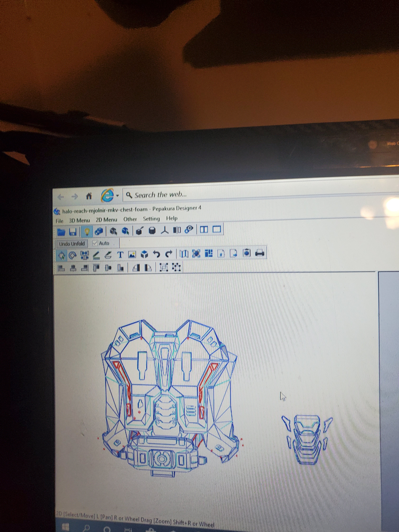Click the mirrored panels icon

click(177, 230)
